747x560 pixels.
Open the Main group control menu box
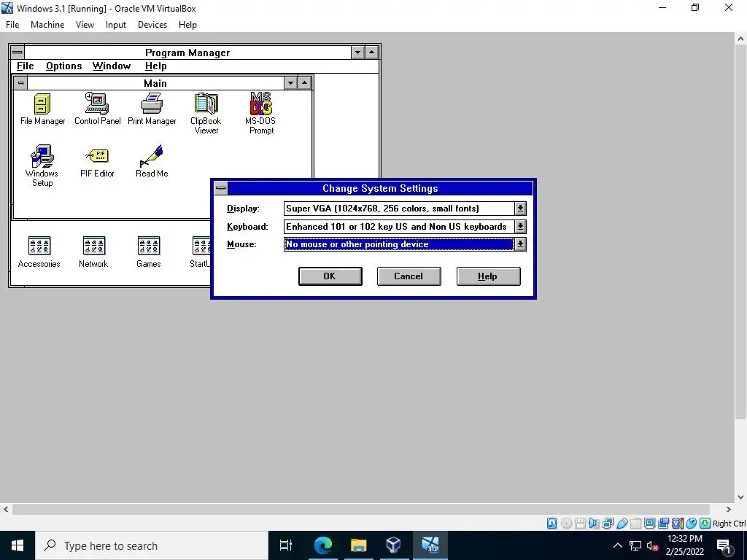(x=20, y=83)
